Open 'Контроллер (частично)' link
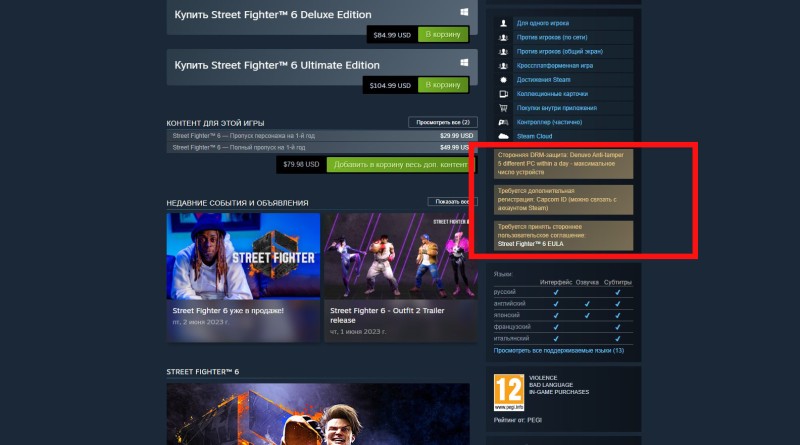The width and height of the screenshot is (800, 445). click(x=549, y=122)
